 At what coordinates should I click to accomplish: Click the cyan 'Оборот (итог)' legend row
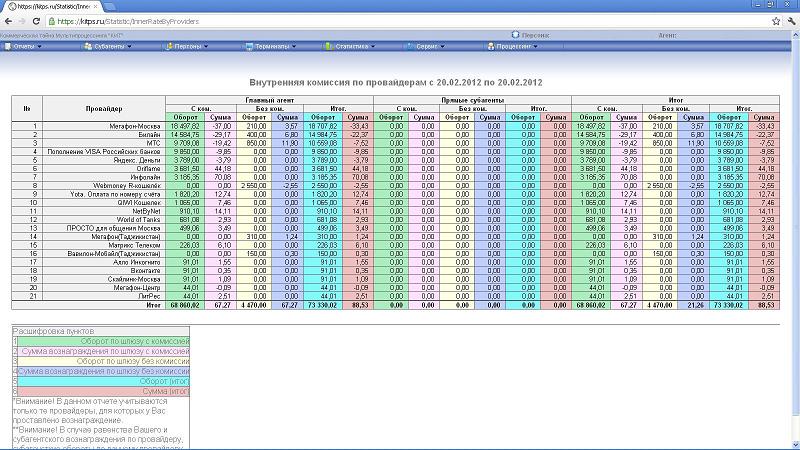104,381
